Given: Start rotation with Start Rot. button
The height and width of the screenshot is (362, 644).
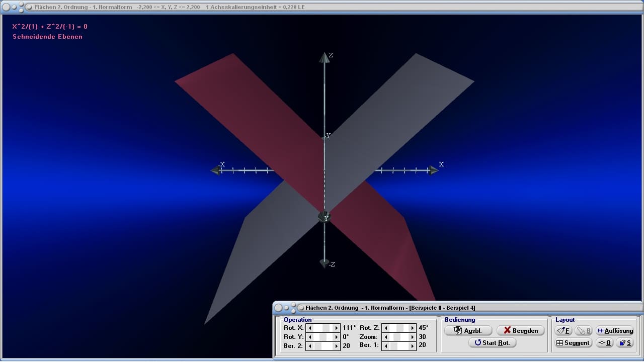Looking at the screenshot, I should (492, 342).
